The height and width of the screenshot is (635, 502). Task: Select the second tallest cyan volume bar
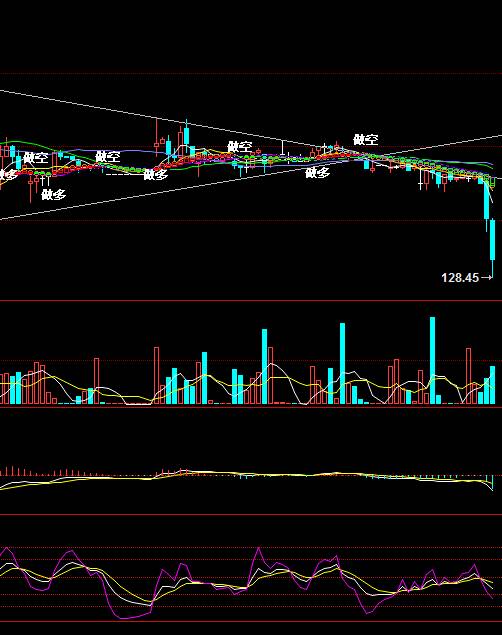[342, 363]
